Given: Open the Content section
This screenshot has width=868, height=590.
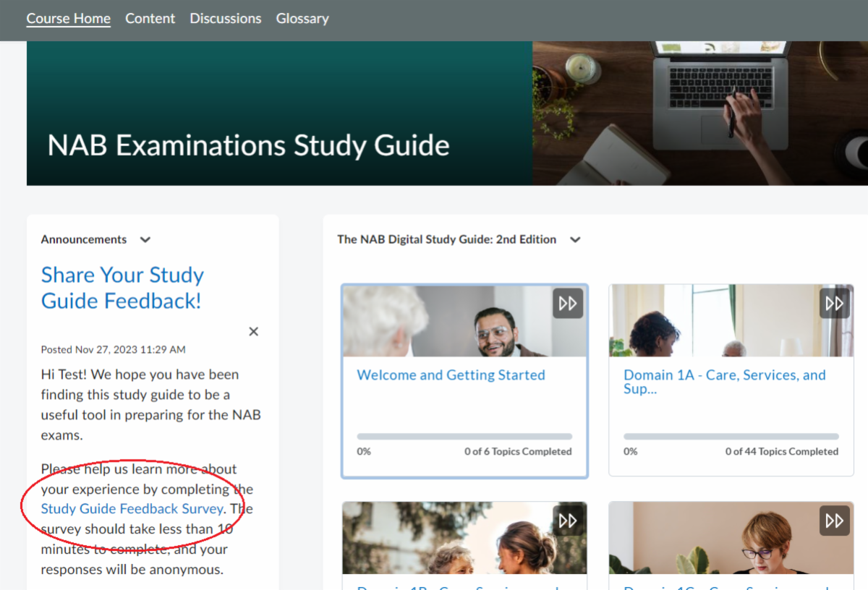Looking at the screenshot, I should click(x=150, y=18).
